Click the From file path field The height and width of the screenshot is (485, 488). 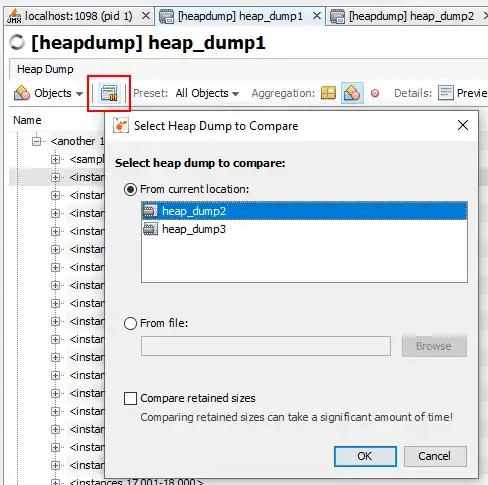(266, 346)
